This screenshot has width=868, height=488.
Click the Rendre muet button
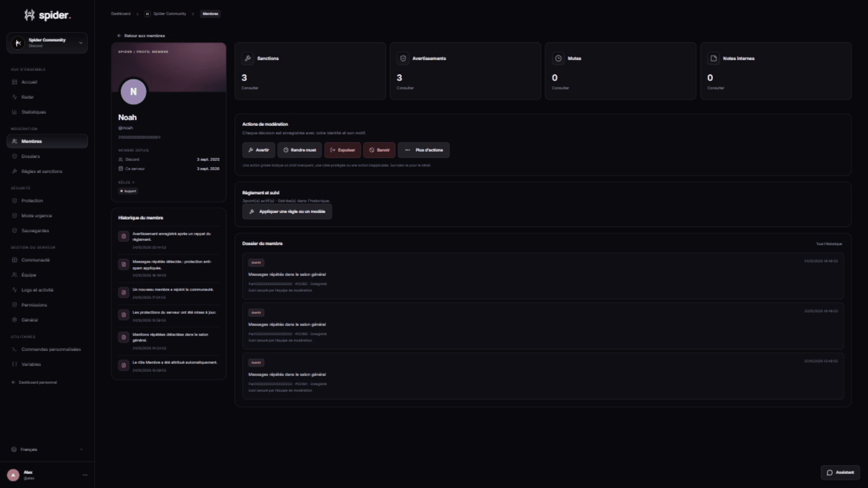pos(299,150)
